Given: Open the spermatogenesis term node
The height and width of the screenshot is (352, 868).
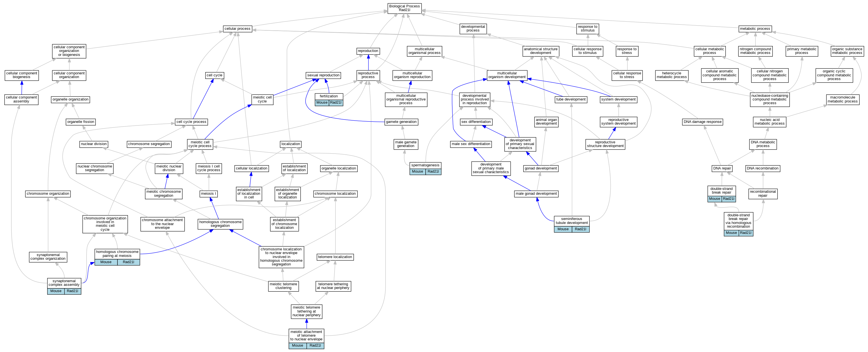Looking at the screenshot, I should coord(425,165).
